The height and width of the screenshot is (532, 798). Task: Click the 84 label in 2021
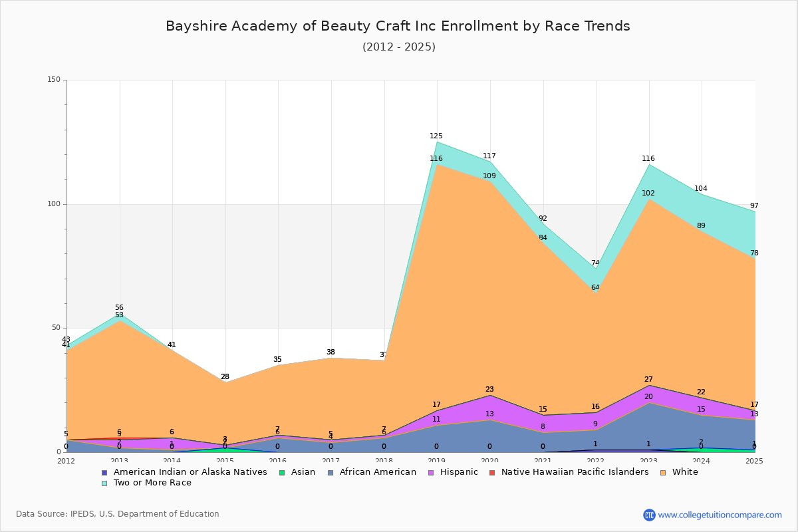point(543,238)
